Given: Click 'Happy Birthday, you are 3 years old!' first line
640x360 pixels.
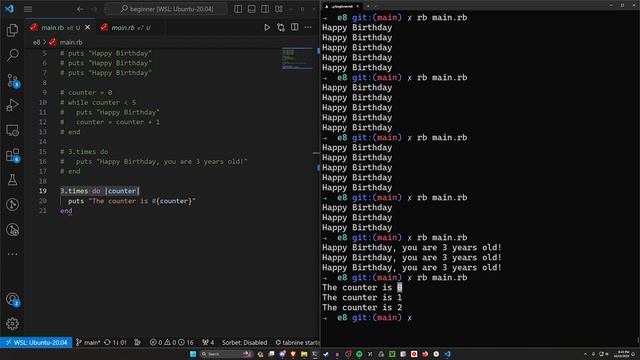Looking at the screenshot, I should point(412,248).
